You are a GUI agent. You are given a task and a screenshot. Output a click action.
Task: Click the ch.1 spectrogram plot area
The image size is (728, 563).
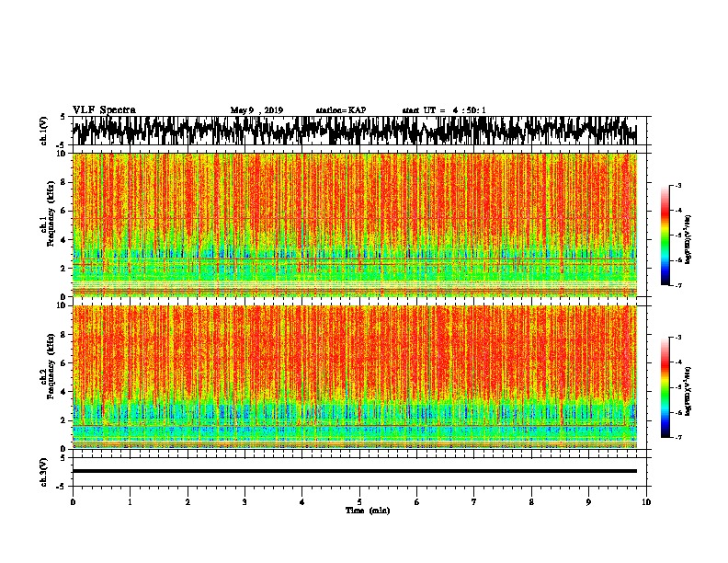(x=354, y=224)
